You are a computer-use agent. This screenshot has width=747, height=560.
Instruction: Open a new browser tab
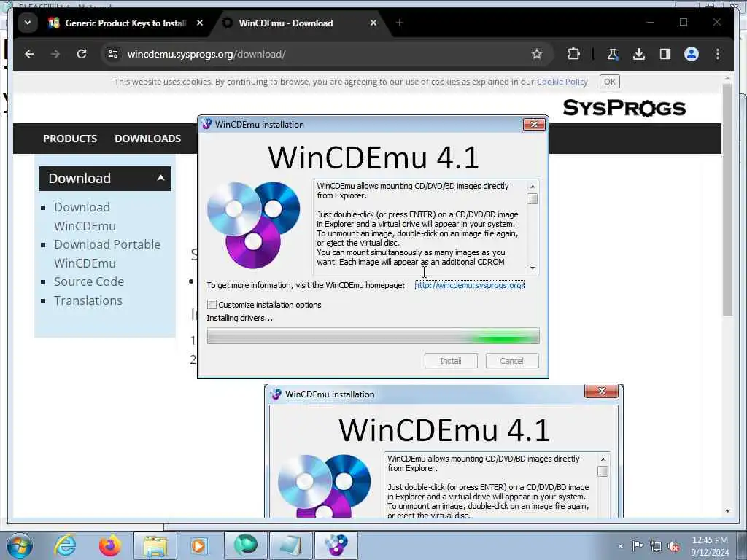[x=400, y=23]
